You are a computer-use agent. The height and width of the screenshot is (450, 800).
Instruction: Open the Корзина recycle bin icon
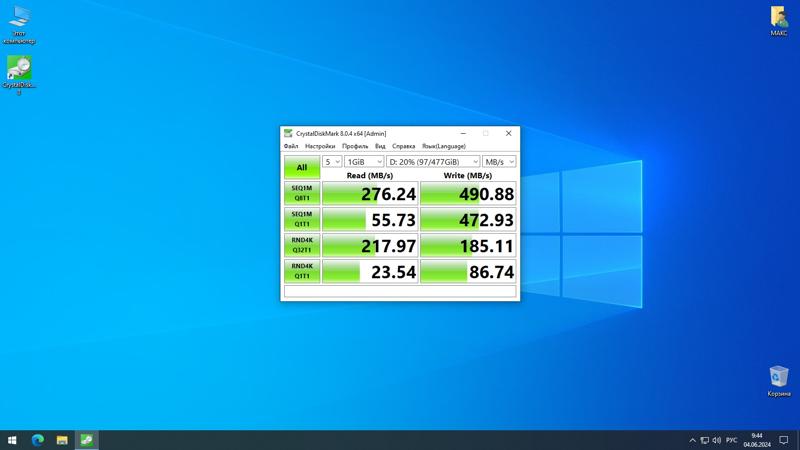coord(778,377)
